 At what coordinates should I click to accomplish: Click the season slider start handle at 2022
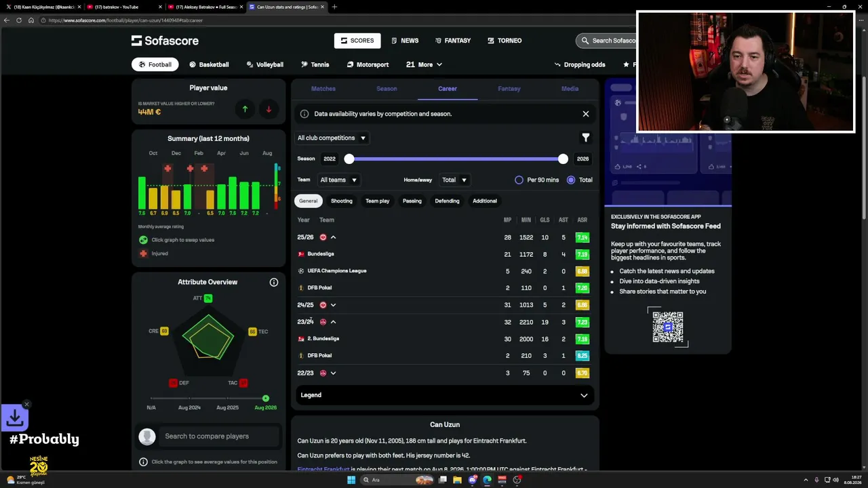click(x=349, y=159)
